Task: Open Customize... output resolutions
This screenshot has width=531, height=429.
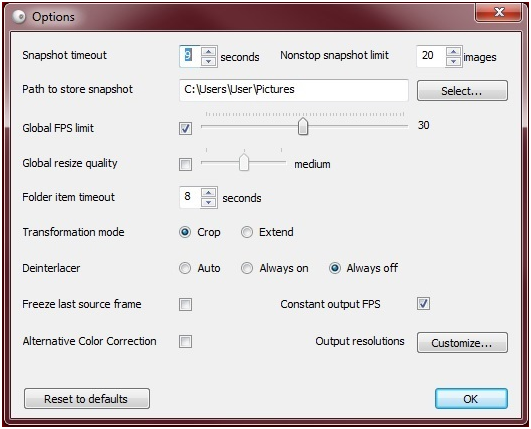Action: (462, 343)
